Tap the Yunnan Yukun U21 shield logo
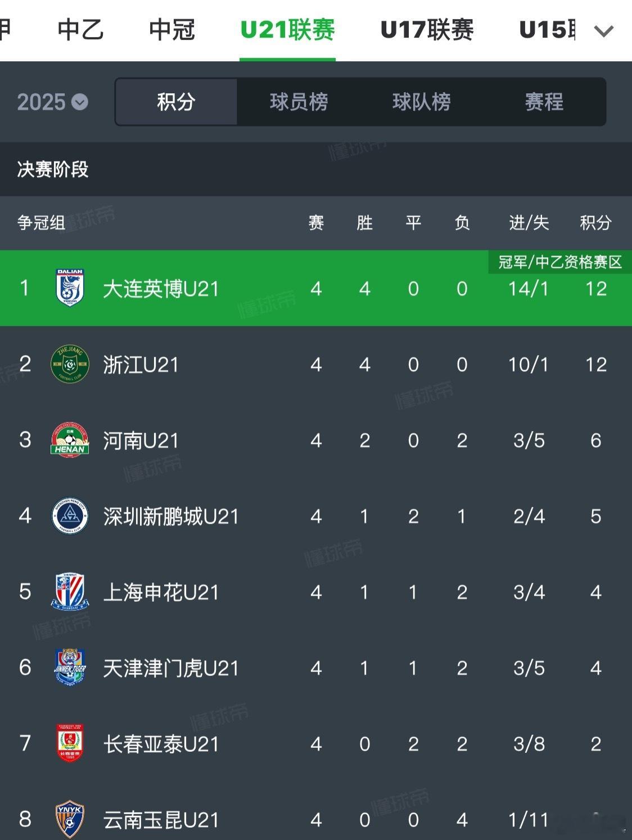The width and height of the screenshot is (632, 840). point(70,819)
